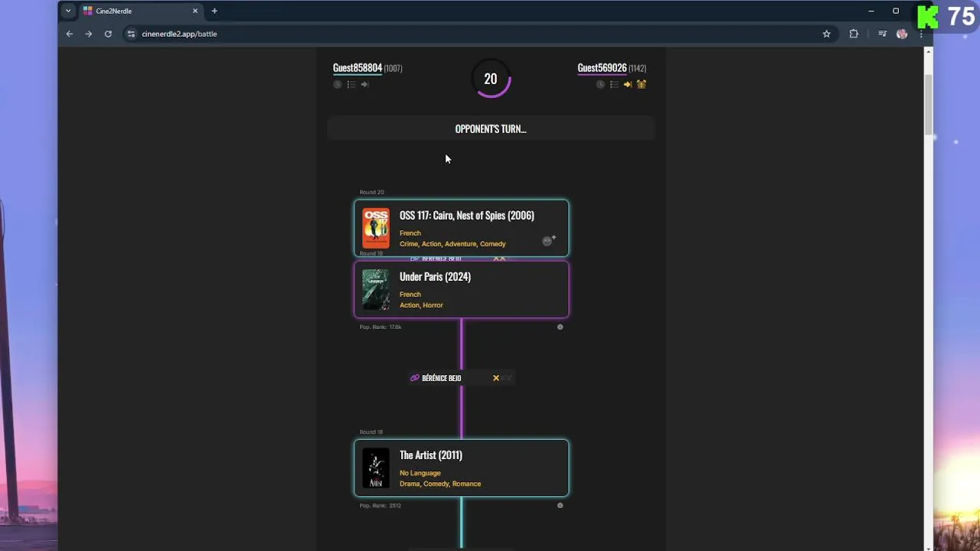Open Guest569026's clock icon

click(x=600, y=84)
